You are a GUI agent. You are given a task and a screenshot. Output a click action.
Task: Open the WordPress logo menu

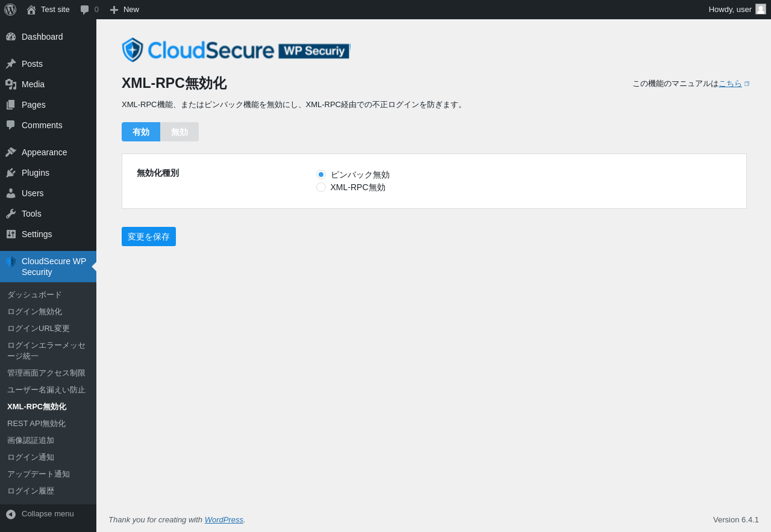pos(10,10)
